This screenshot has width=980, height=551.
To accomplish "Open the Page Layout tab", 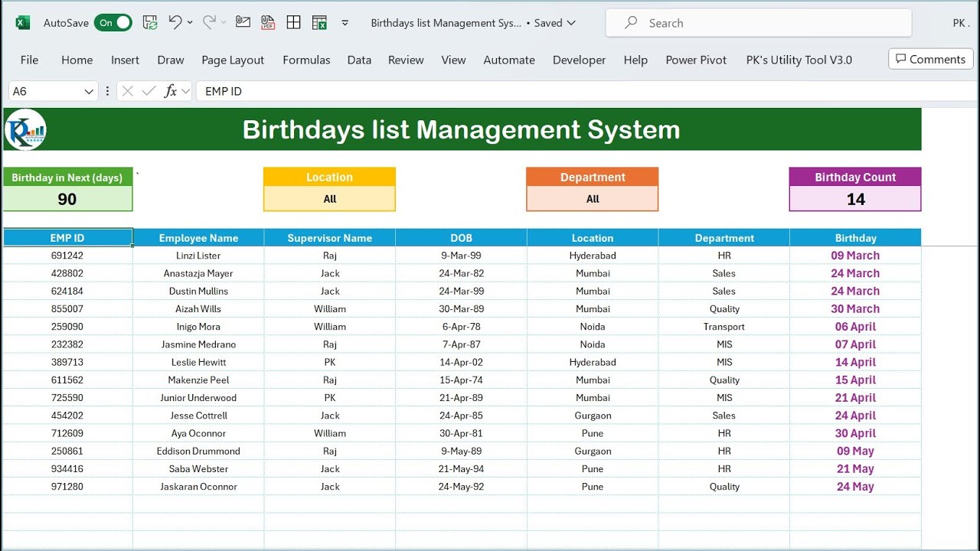I will (x=233, y=60).
